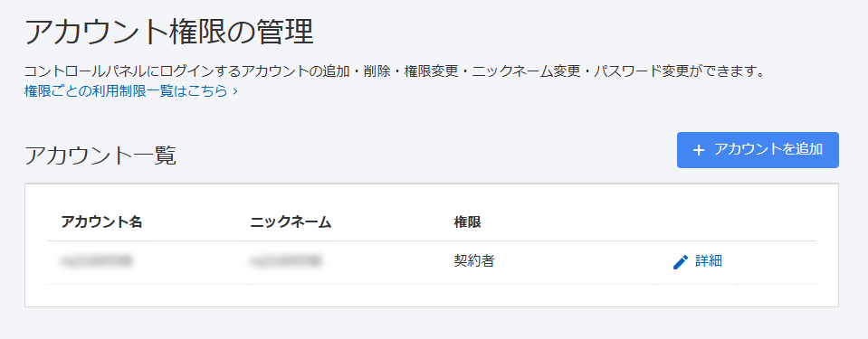Click the アカウントを追加 button

click(758, 150)
